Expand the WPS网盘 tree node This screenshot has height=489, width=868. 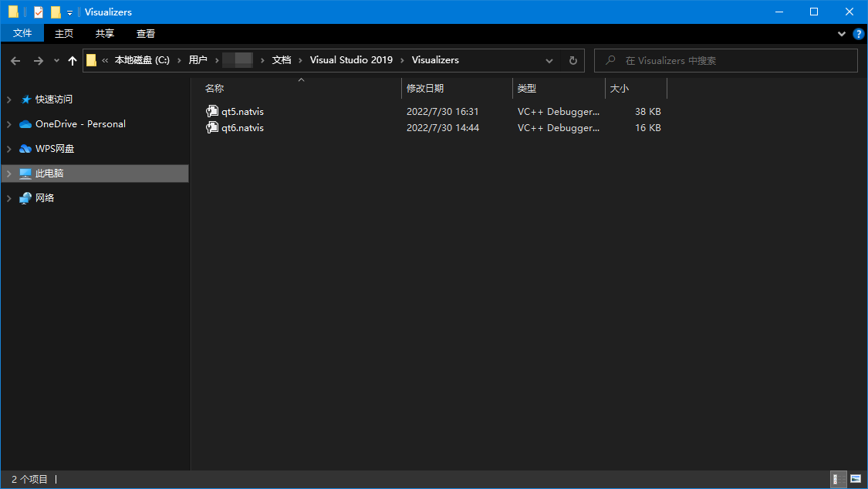[x=8, y=149]
